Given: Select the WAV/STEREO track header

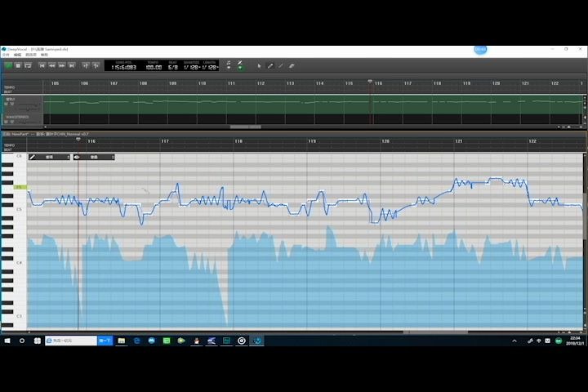Looking at the screenshot, I should click(23, 119).
